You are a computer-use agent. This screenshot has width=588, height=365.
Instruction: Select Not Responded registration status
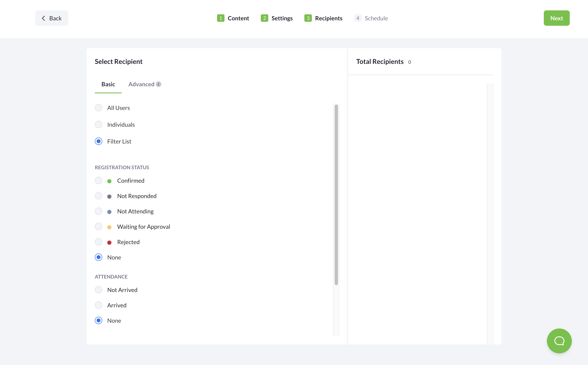click(99, 196)
